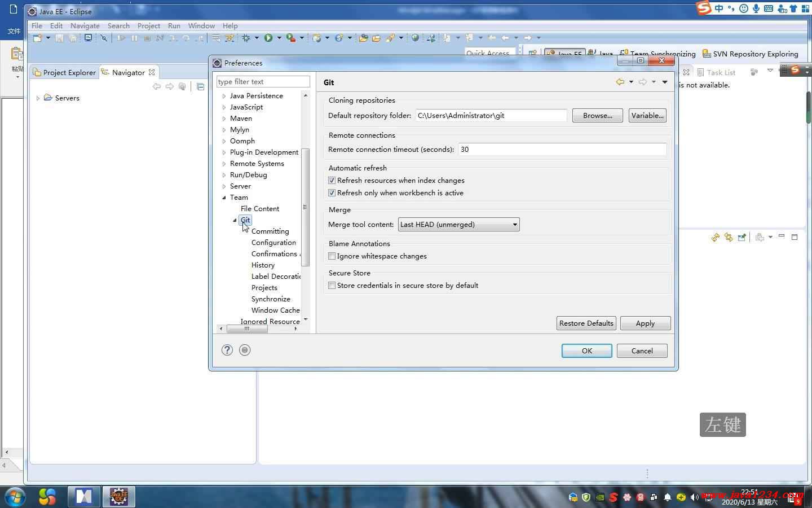Switch to SVN Repository Exploring perspective
Viewport: 812px width, 508px height.
[x=751, y=54]
